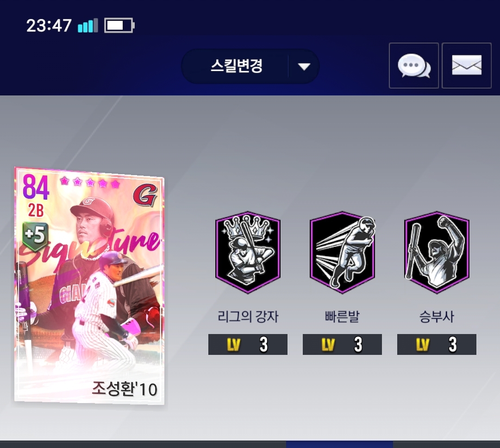This screenshot has width=500, height=448.
Task: Click the 리그의 강자 skill name
Action: point(248,316)
